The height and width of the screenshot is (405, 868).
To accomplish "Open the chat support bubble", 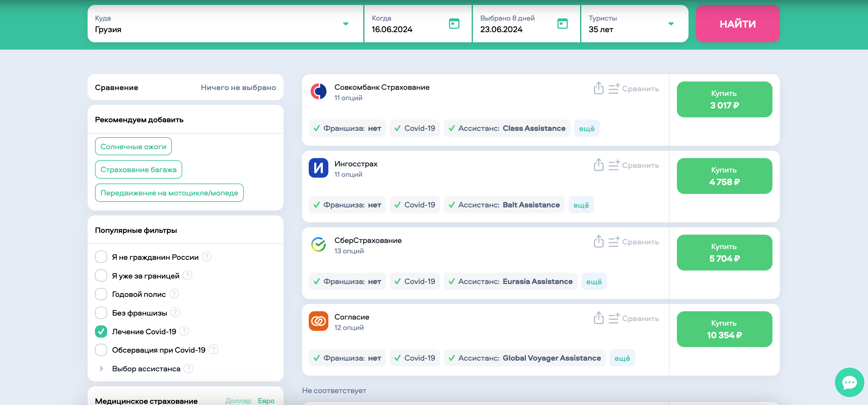I will point(849,382).
